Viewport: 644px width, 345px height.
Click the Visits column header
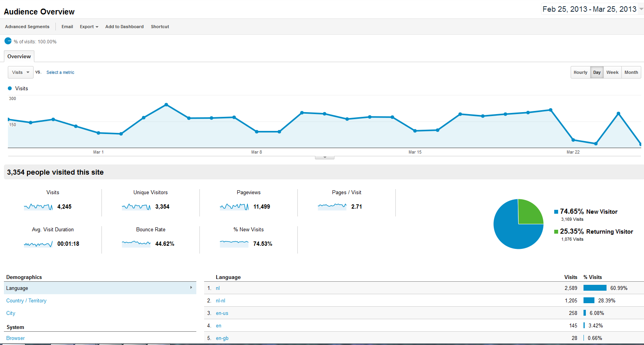571,277
